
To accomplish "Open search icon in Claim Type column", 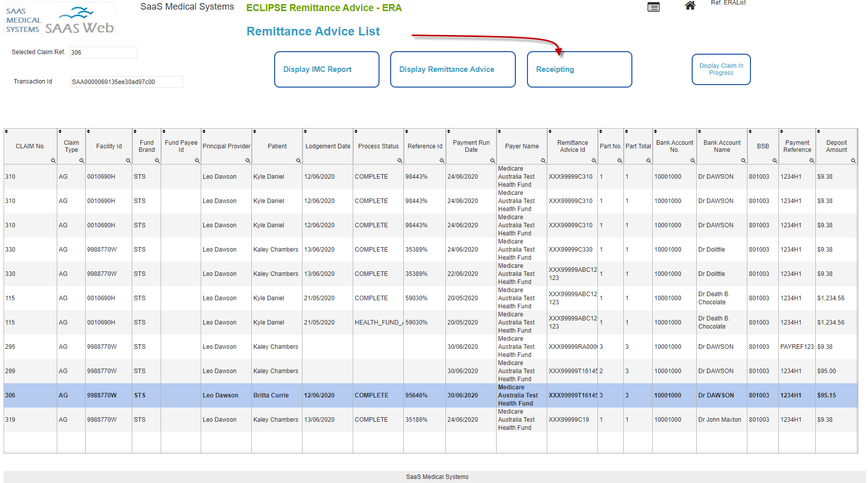I will click(x=82, y=160).
